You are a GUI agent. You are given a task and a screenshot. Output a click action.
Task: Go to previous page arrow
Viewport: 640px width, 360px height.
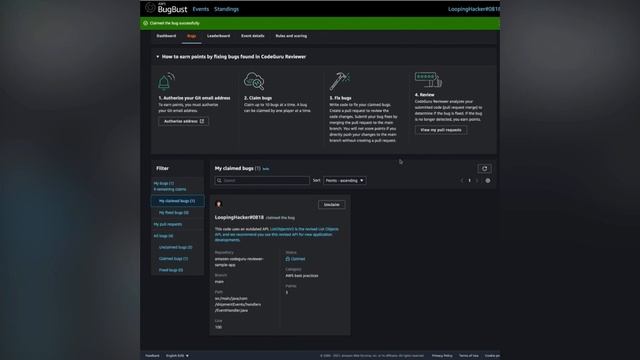(x=462, y=180)
